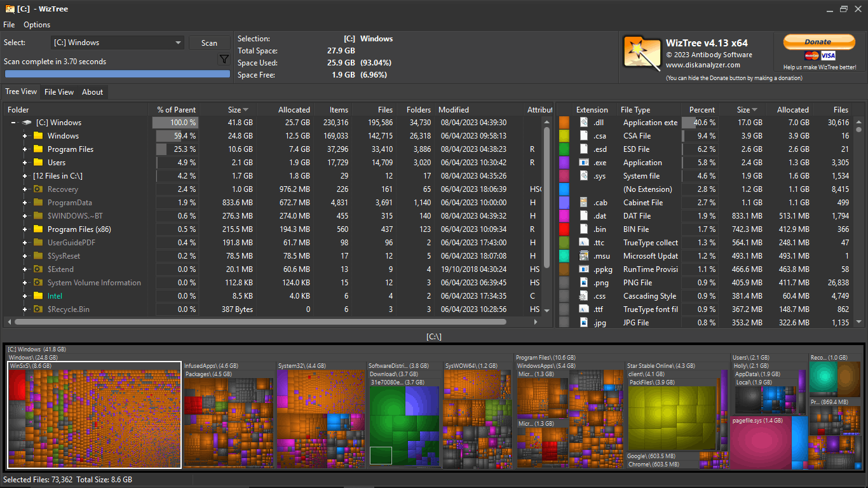The width and height of the screenshot is (868, 488).
Task: Sort folders by the % of Parent column
Action: pos(177,110)
